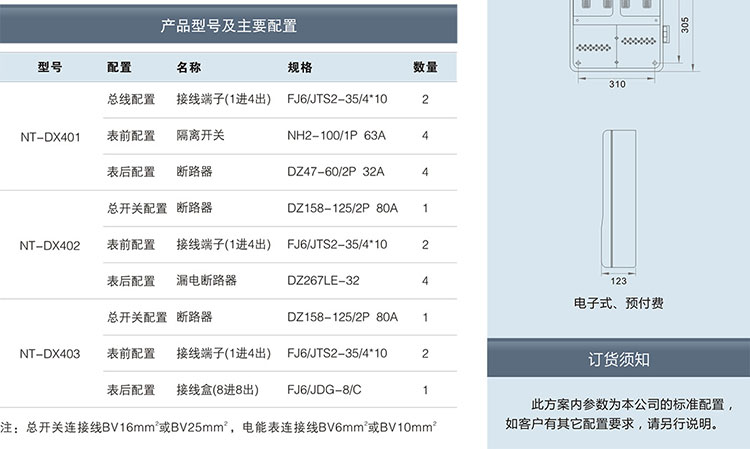Click the 电子式、预付费 caption
Screen dimensions: 750x449
[618, 302]
